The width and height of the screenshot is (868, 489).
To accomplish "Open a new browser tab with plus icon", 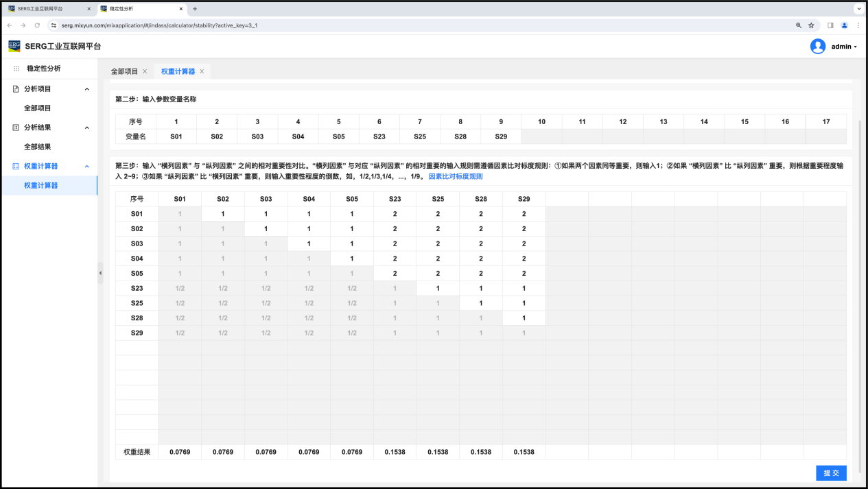I will (x=195, y=9).
